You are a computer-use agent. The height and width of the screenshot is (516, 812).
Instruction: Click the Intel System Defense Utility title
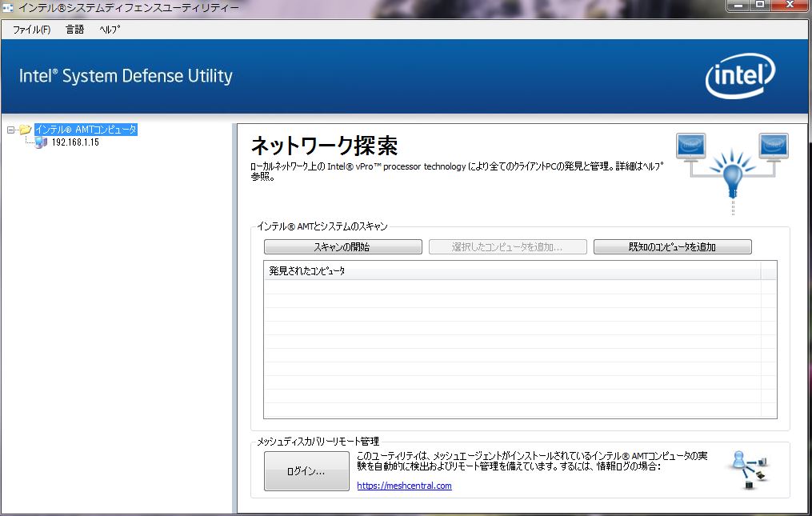click(x=126, y=76)
